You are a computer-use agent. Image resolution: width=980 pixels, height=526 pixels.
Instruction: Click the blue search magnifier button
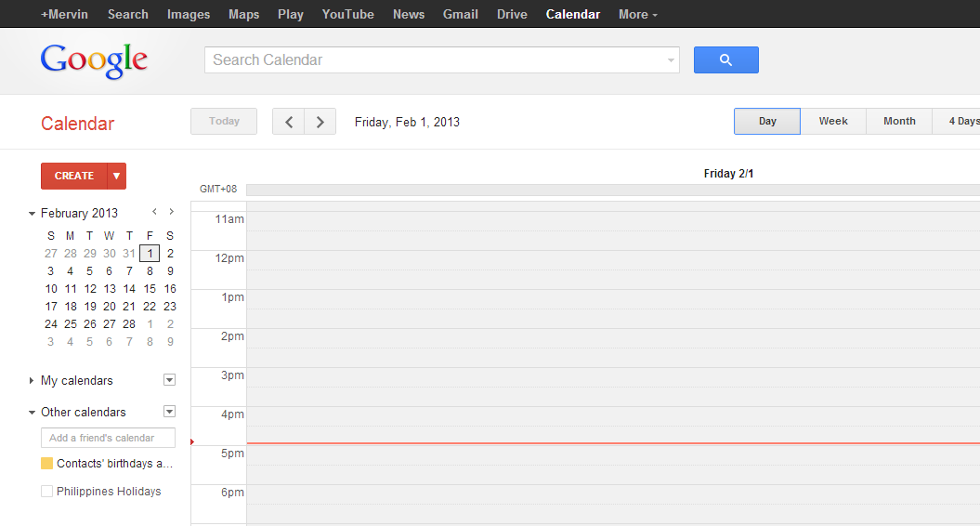725,60
